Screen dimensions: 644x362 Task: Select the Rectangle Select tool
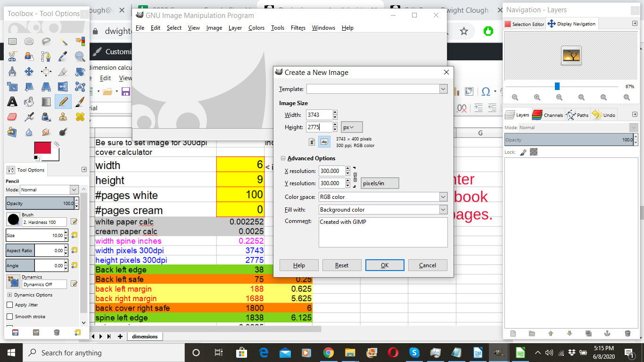[12, 41]
